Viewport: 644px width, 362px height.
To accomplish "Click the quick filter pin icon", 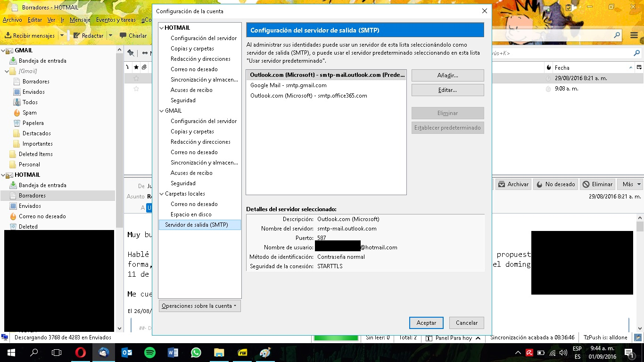I will (x=131, y=53).
